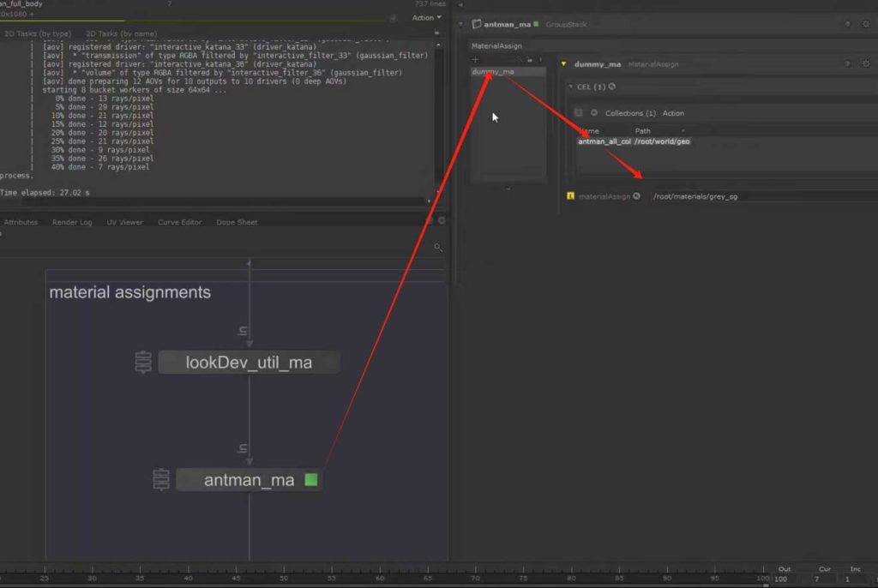Click the plus icon to add MaterialAssign node
This screenshot has height=588, width=878.
point(476,59)
